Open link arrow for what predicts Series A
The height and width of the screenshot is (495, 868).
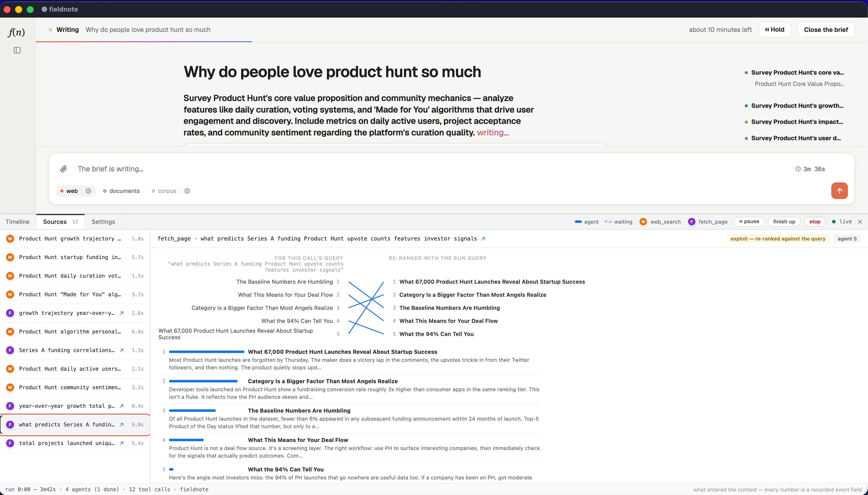tap(121, 425)
